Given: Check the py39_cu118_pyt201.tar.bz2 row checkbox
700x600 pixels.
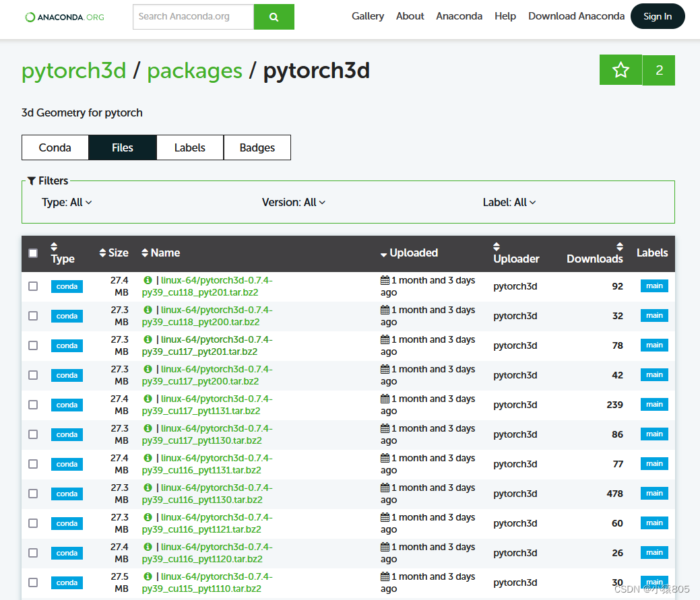Looking at the screenshot, I should [33, 286].
